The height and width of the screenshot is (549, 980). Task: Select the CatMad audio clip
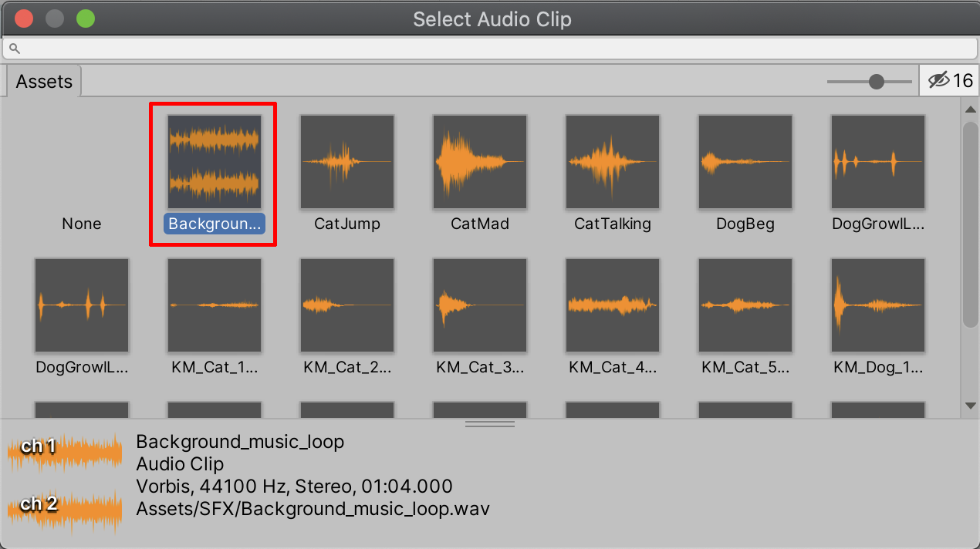tap(480, 162)
